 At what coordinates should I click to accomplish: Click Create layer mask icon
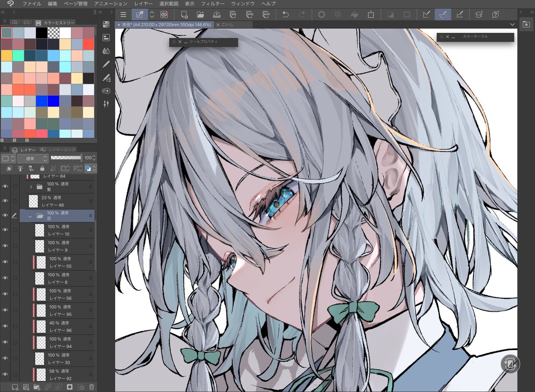pyautogui.click(x=70, y=387)
